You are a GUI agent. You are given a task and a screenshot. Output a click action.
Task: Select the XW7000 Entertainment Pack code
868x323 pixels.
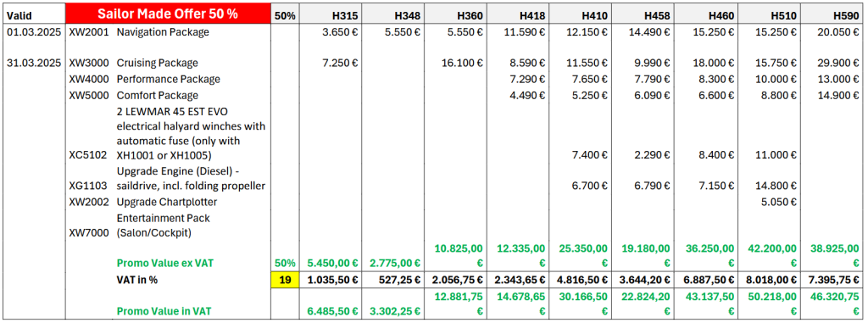coord(88,234)
